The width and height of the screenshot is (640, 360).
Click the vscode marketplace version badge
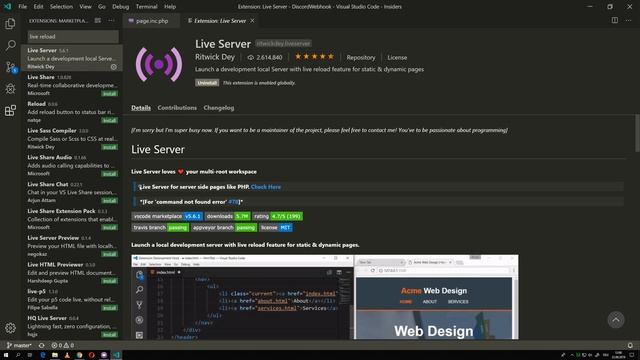tap(167, 216)
